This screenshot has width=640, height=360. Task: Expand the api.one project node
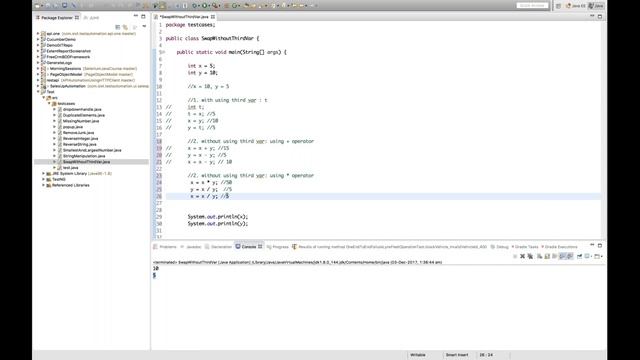click(38, 33)
